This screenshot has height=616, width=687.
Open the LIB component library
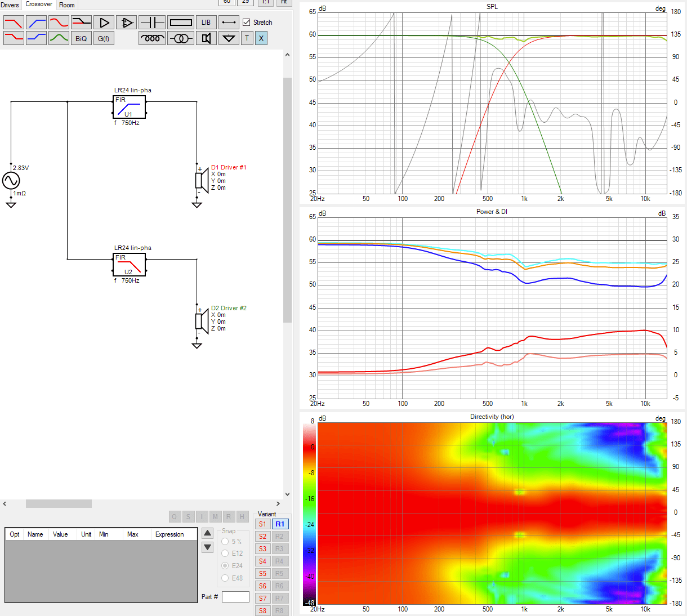[206, 23]
